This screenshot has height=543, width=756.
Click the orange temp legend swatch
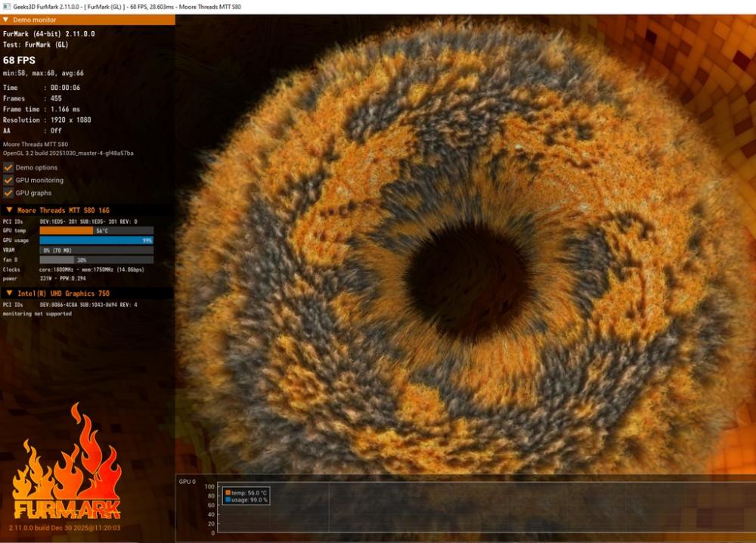click(228, 492)
